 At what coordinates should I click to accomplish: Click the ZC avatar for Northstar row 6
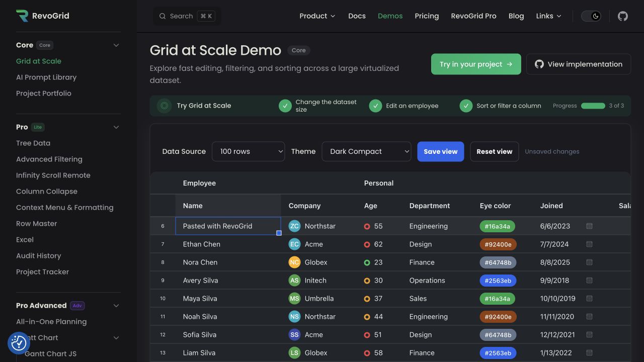pos(294,226)
